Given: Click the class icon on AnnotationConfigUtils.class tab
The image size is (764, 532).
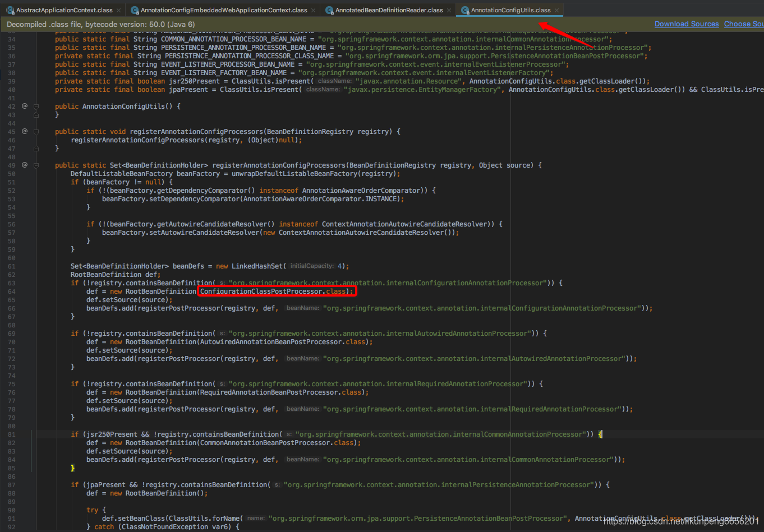Looking at the screenshot, I should click(x=465, y=10).
